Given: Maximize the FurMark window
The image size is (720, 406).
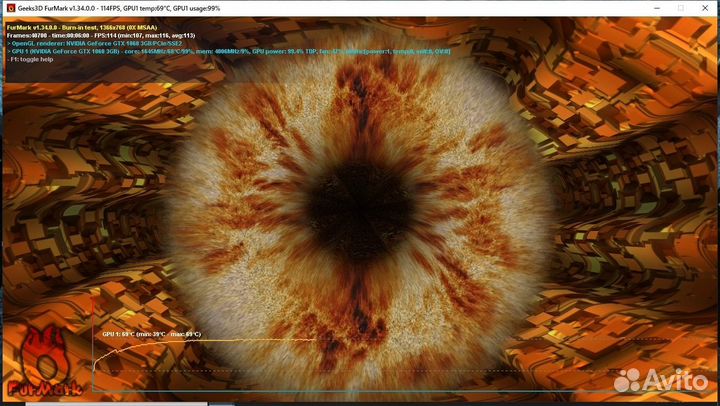Looking at the screenshot, I should tap(651, 8).
